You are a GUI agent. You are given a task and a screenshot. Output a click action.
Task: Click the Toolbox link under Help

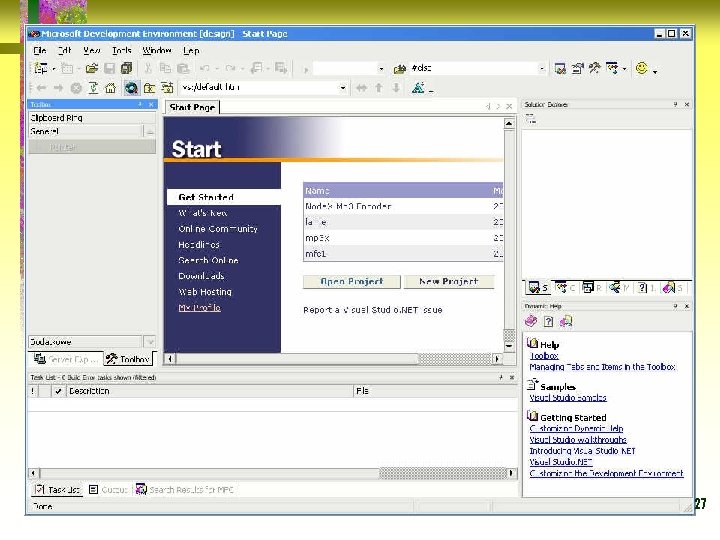point(544,356)
